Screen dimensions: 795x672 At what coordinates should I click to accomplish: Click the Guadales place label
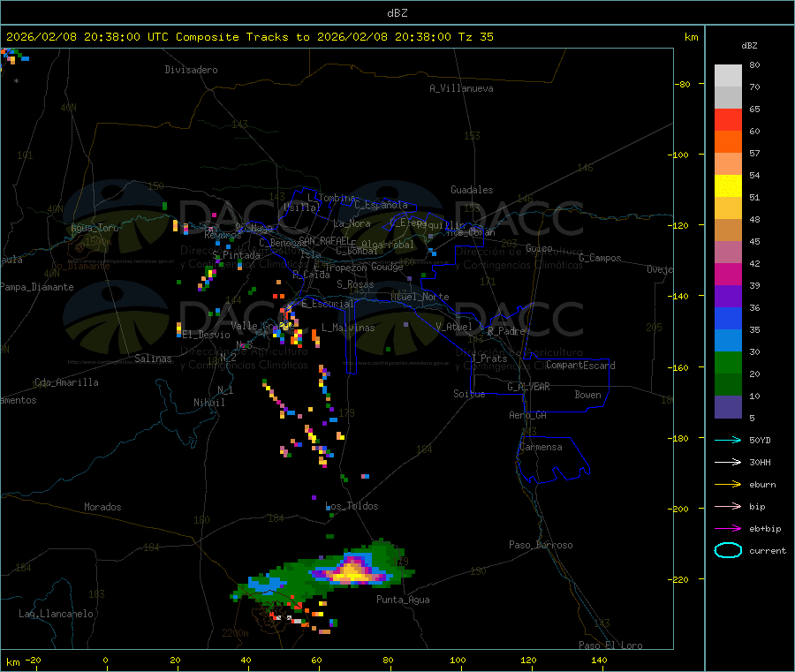[x=472, y=190]
